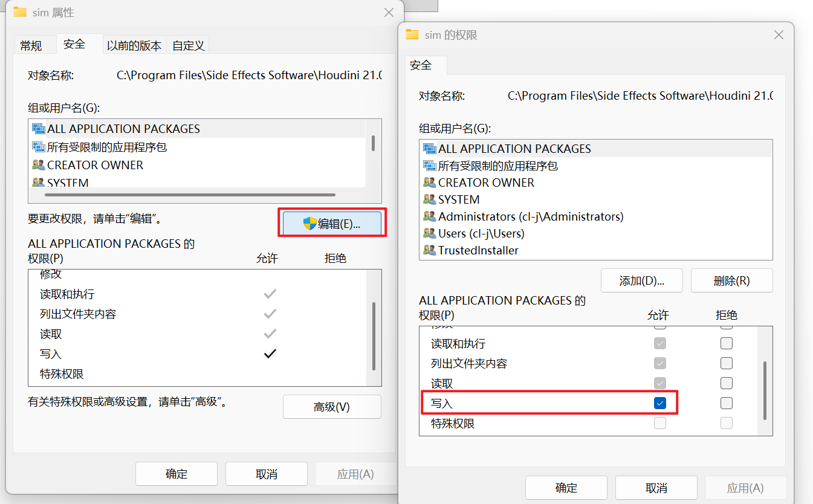Click the 删除(R) button
Screen dimensions: 813x504
click(731, 281)
